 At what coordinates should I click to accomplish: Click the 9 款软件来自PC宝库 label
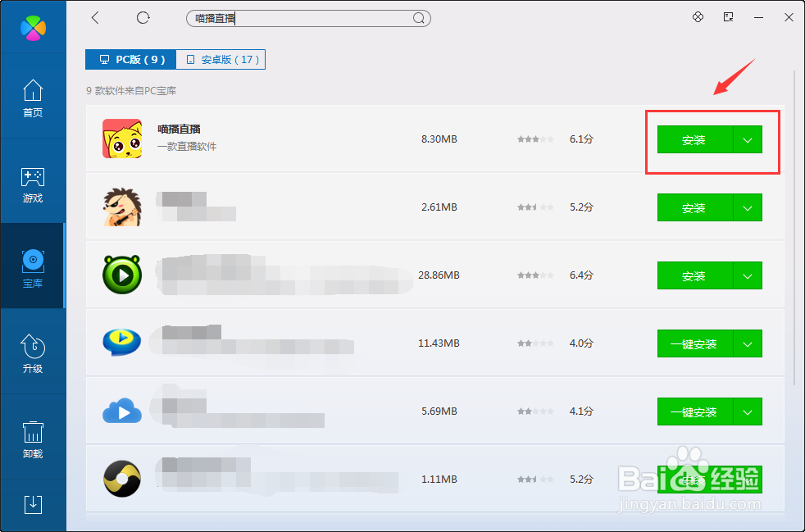(131, 91)
